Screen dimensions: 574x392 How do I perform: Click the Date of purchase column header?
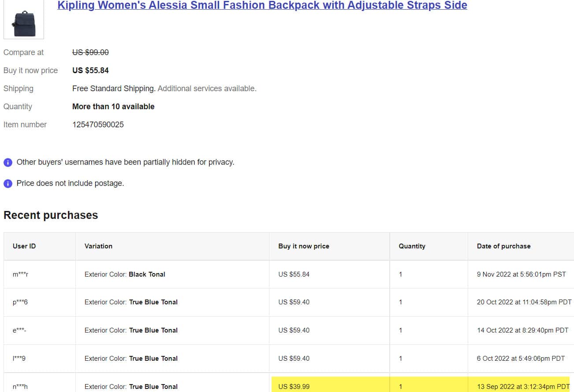(503, 246)
